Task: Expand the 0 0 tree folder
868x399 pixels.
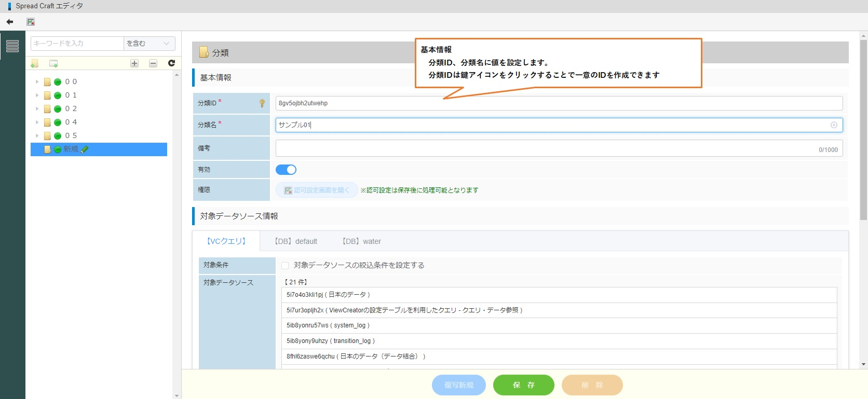Action: click(37, 82)
